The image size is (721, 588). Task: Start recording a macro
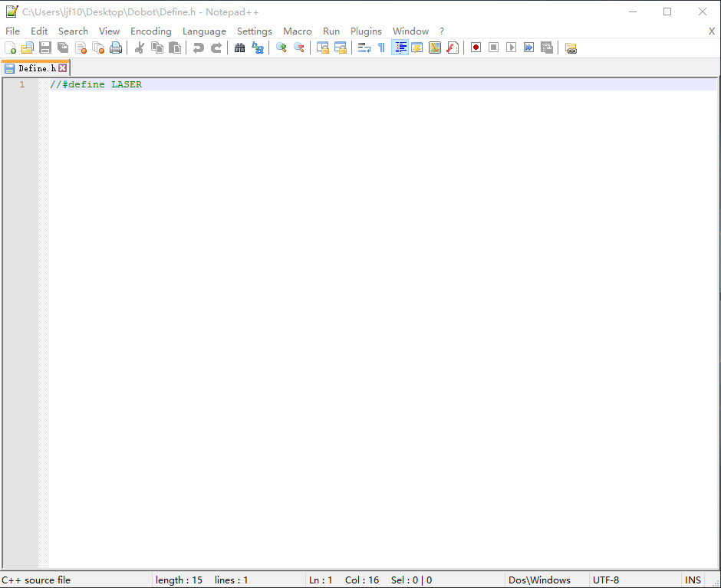[475, 47]
